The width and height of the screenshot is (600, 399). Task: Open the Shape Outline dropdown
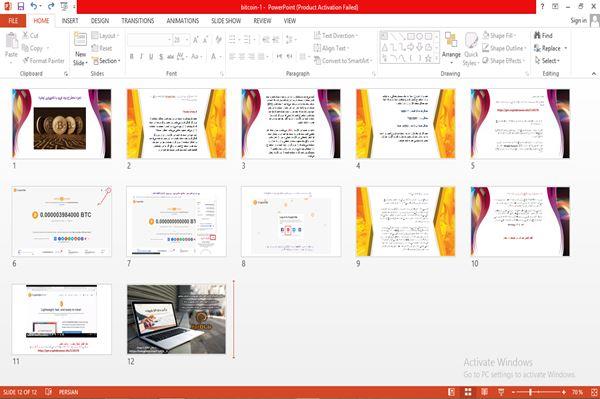pos(505,48)
